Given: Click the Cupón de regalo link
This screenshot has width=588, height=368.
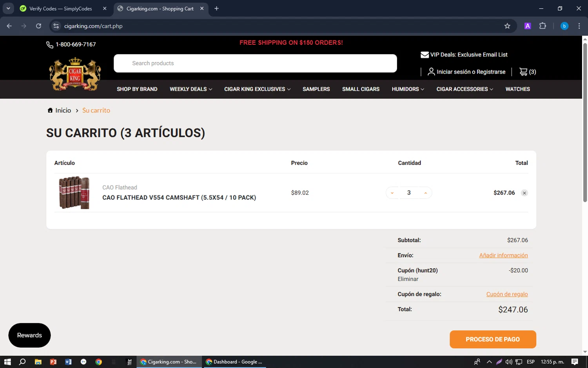Looking at the screenshot, I should coord(507,294).
